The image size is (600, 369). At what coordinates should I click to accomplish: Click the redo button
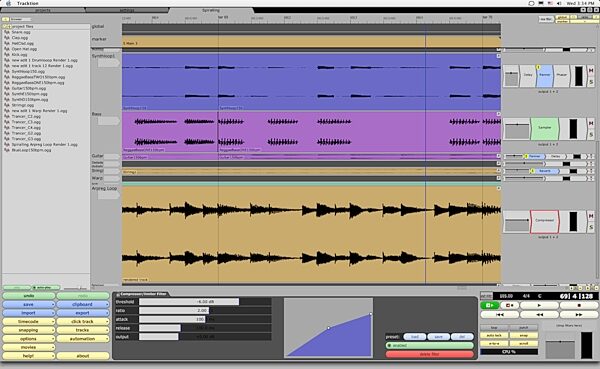pyautogui.click(x=83, y=296)
